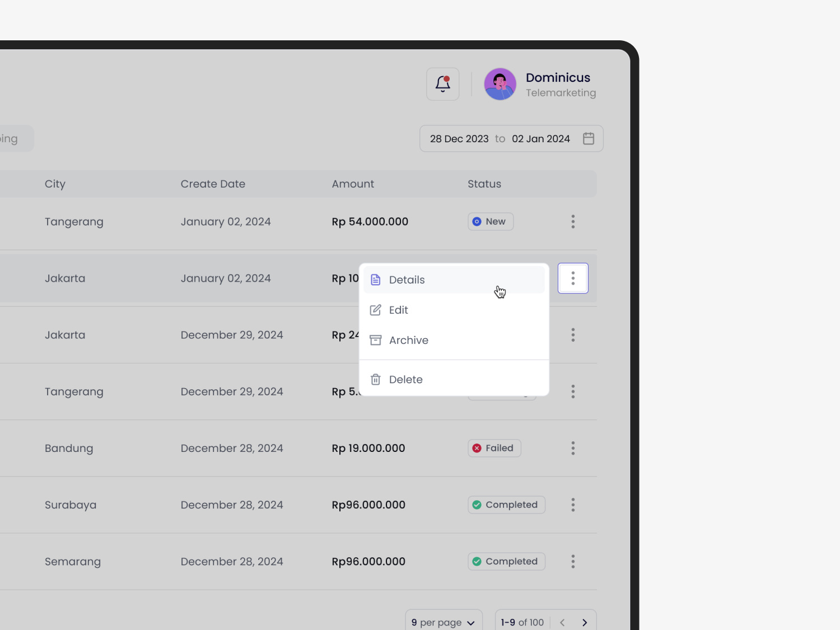Click the highlighted action button on the Jakarta row
Image resolution: width=840 pixels, height=630 pixels.
click(573, 278)
